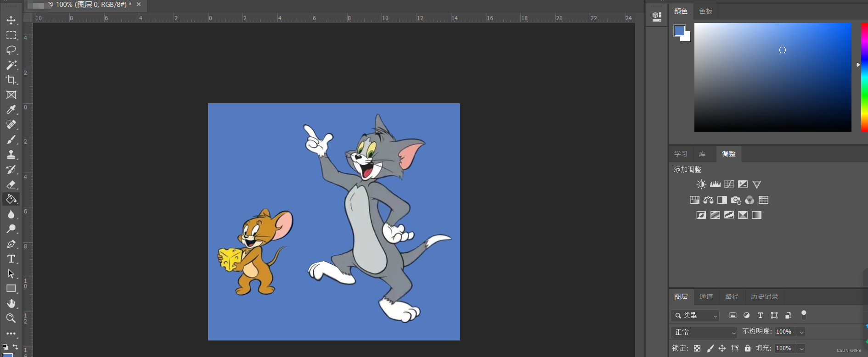
Task: Add a Hue/Saturation adjustment
Action: coord(694,200)
